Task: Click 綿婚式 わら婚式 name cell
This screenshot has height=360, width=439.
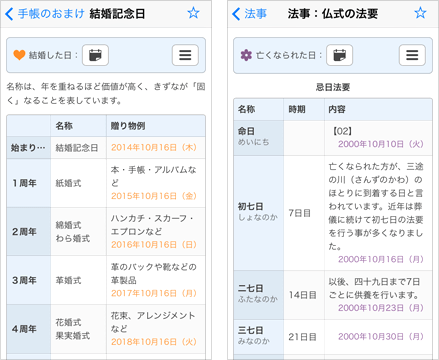Action: click(x=78, y=232)
